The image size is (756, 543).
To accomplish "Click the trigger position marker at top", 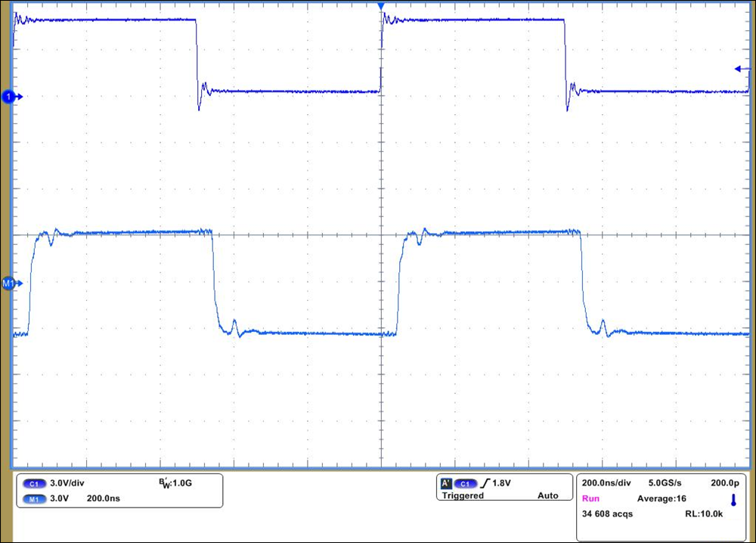I will click(x=381, y=6).
